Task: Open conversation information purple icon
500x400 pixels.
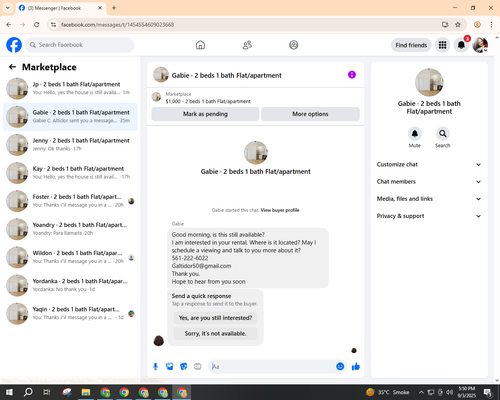Action: [x=352, y=75]
